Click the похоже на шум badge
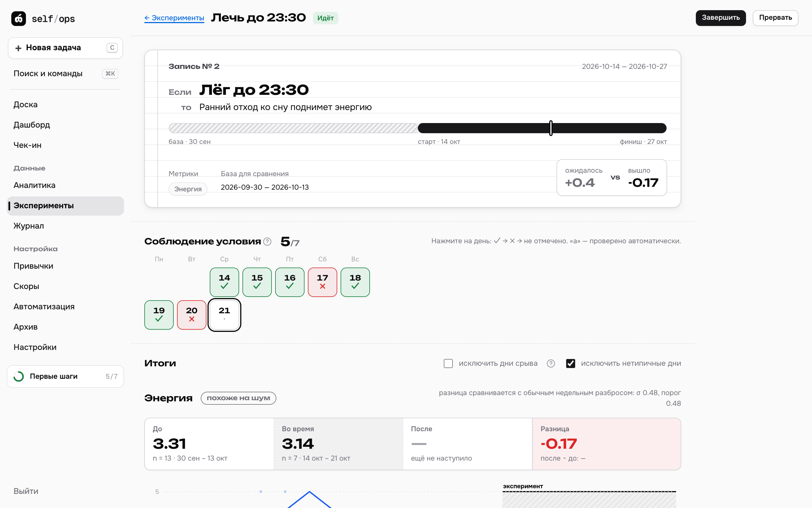 (x=238, y=398)
